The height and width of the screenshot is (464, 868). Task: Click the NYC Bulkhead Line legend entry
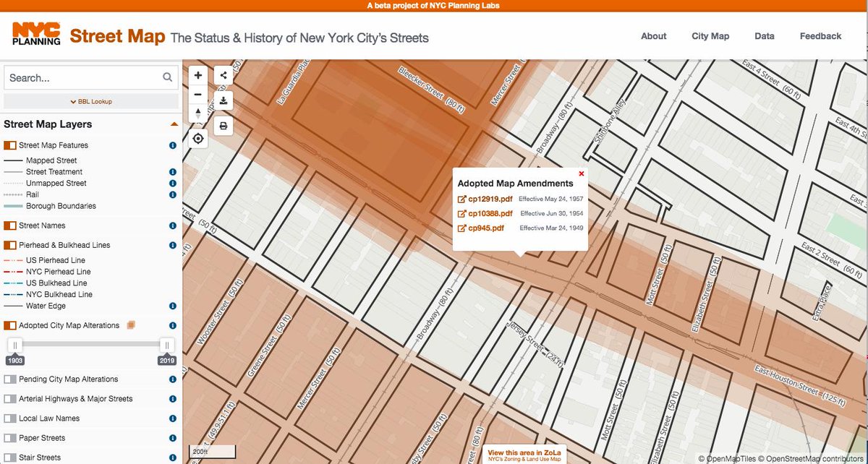pyautogui.click(x=59, y=295)
